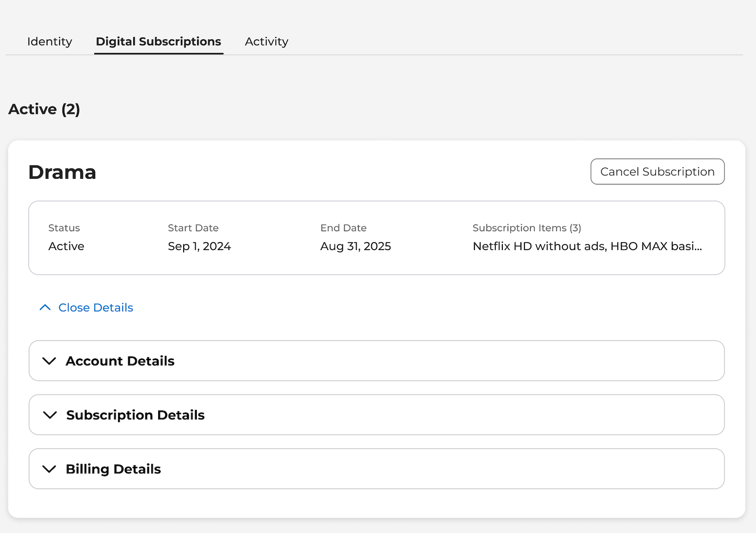
Task: Click the Status column label
Action: pos(64,228)
